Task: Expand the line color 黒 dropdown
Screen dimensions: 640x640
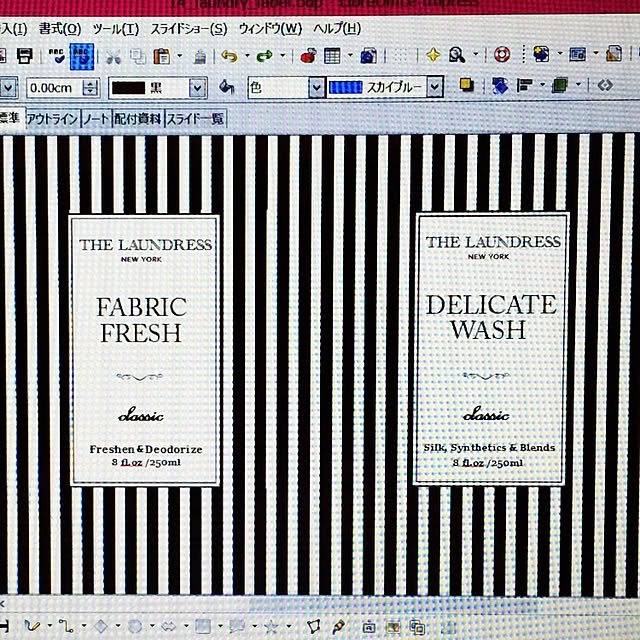Action: pos(198,88)
